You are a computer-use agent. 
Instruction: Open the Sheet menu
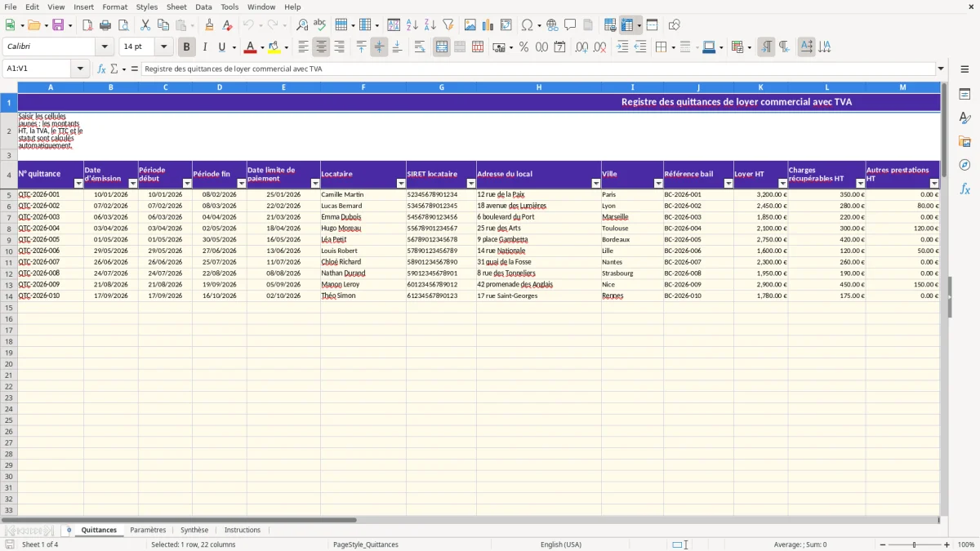[x=176, y=7]
